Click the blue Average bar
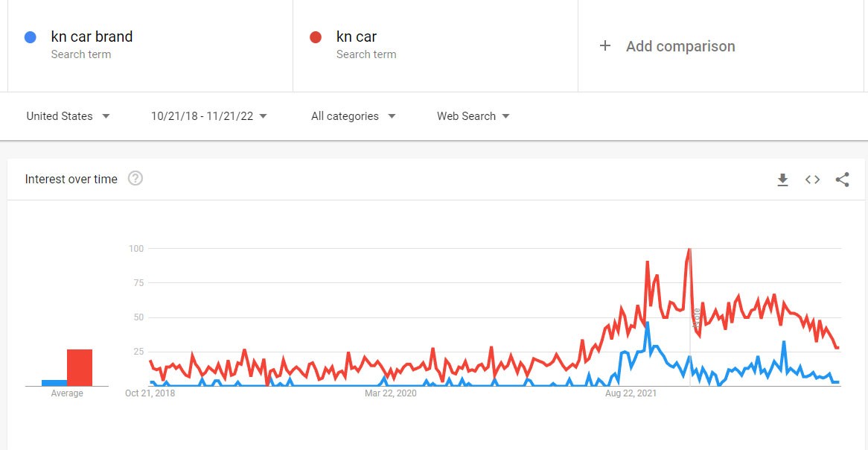 tap(54, 382)
